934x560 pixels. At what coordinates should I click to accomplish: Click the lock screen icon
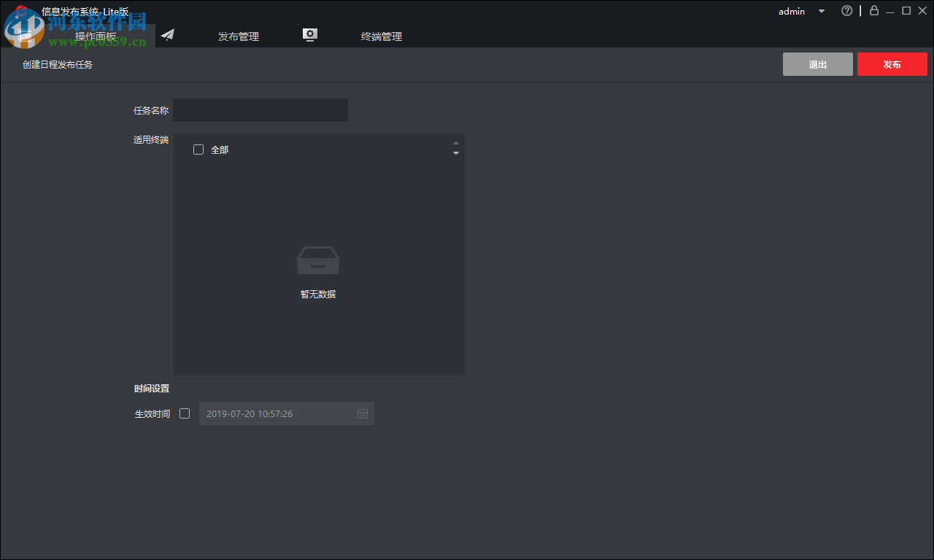873,10
